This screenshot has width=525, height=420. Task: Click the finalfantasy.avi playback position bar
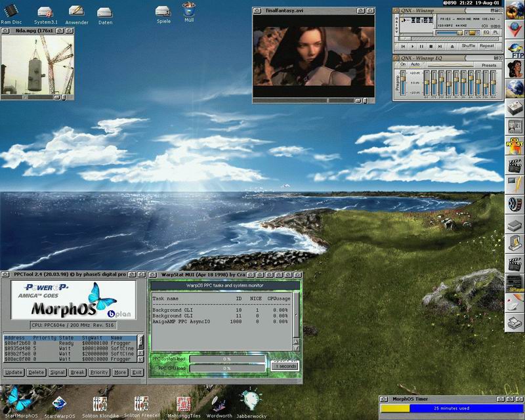coord(303,100)
